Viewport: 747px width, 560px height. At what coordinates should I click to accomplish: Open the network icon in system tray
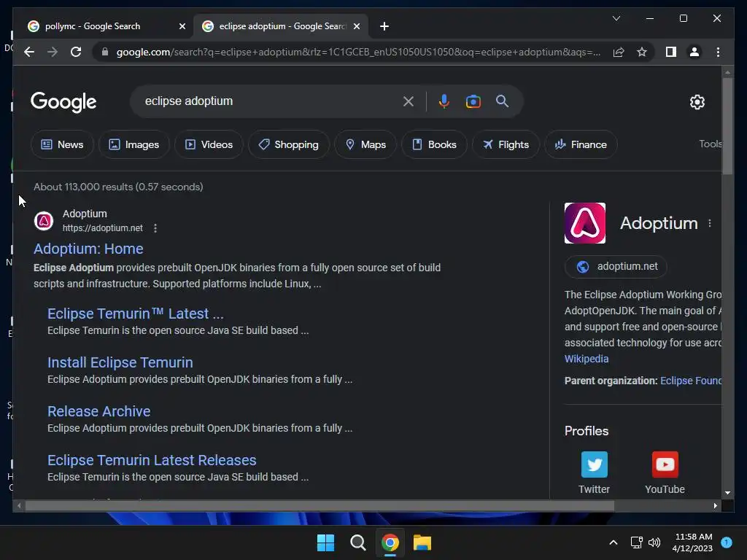coord(636,542)
